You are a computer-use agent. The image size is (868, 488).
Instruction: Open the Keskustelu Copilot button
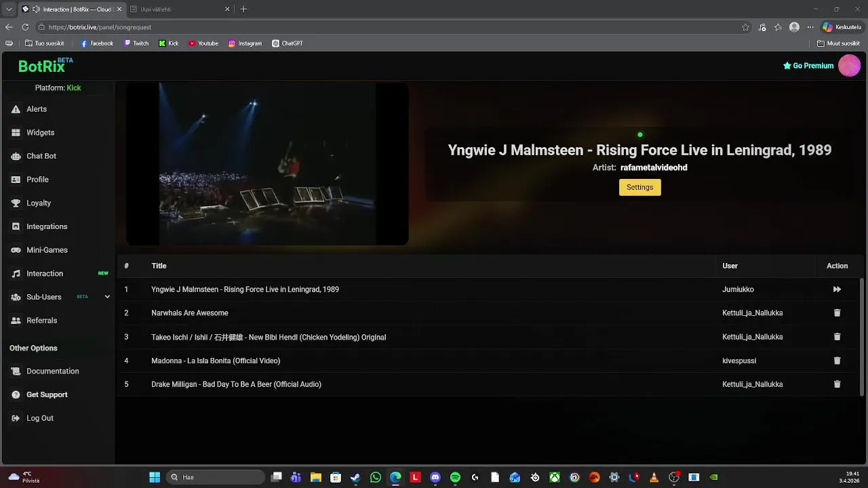[x=842, y=27]
